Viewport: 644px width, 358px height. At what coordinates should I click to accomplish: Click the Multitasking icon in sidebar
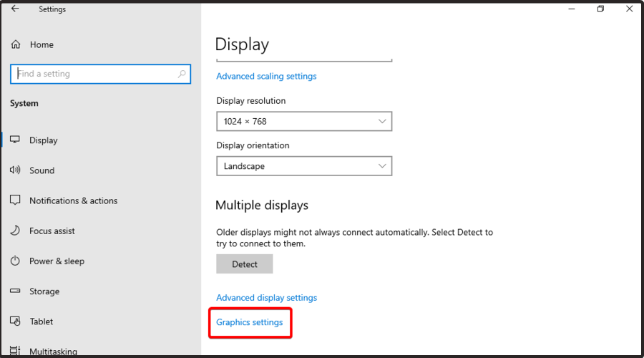click(x=15, y=351)
